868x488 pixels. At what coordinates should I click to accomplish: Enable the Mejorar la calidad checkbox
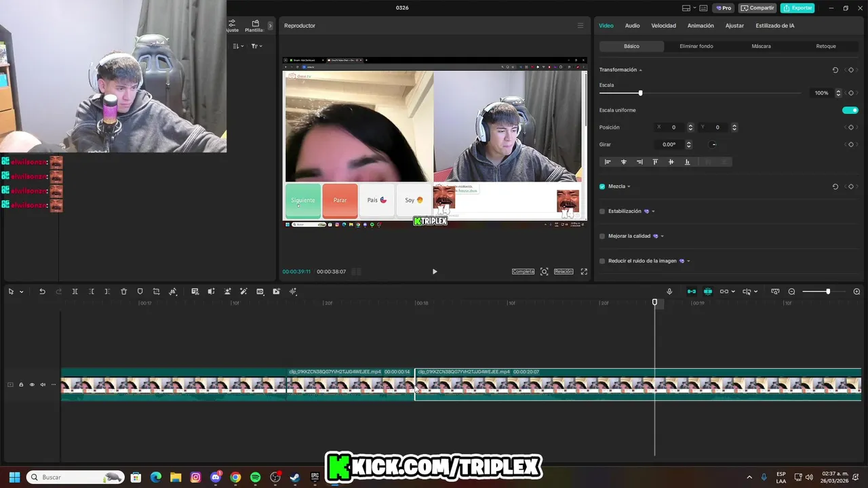(602, 237)
